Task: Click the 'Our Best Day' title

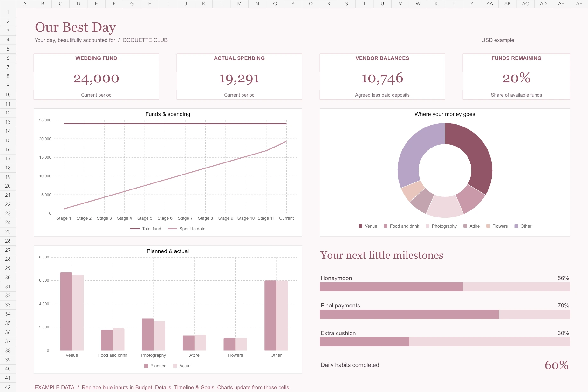Action: pos(75,27)
